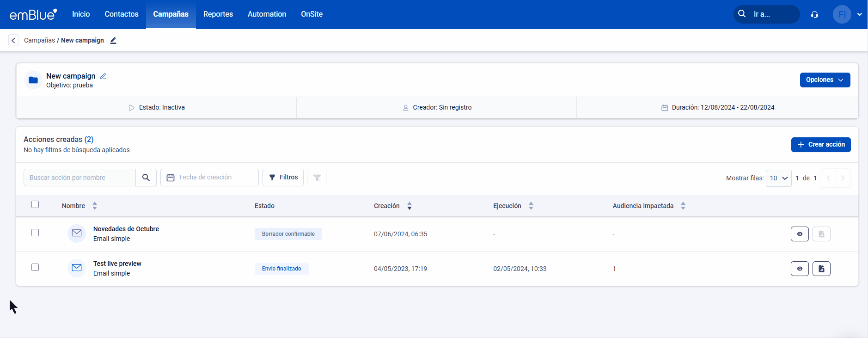Open the Contactos menu
Screen dimensions: 868x338
click(122, 14)
